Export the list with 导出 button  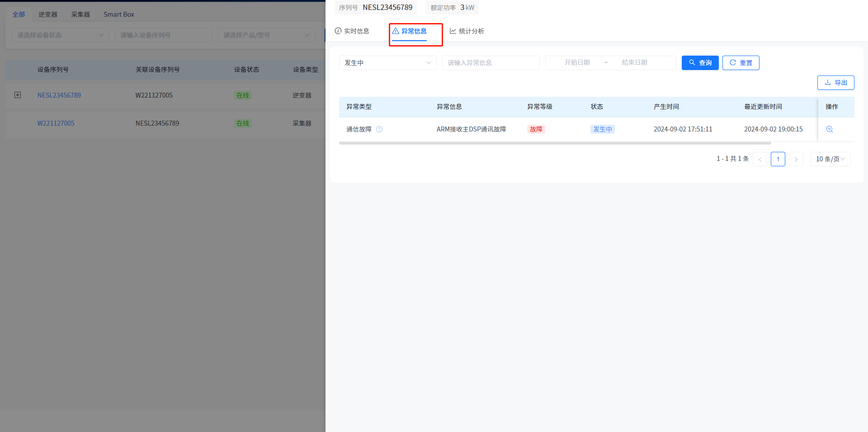(x=835, y=83)
